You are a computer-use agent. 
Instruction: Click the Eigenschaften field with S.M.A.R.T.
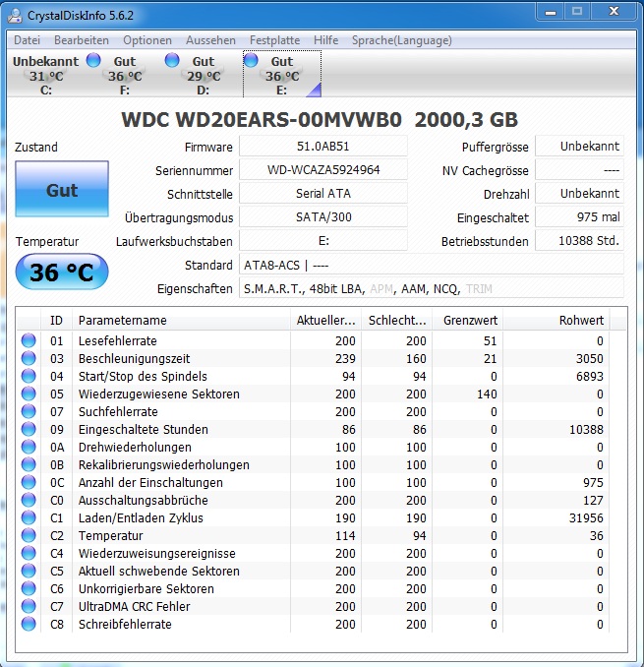click(432, 289)
